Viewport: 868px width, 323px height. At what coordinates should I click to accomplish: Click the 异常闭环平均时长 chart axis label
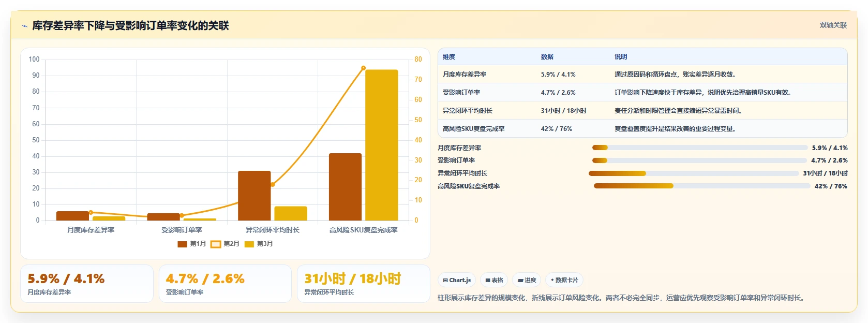pyautogui.click(x=273, y=230)
